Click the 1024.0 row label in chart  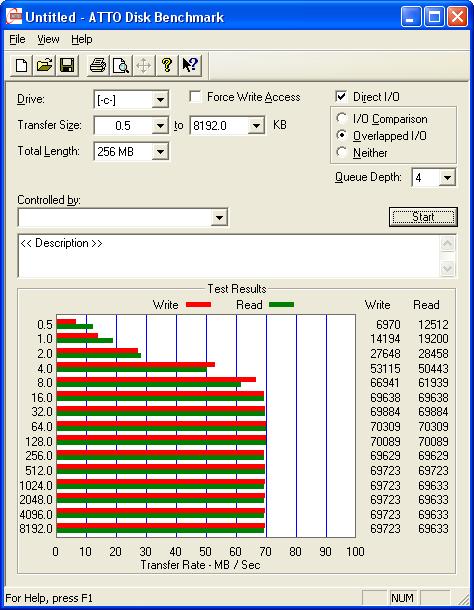[x=36, y=486]
